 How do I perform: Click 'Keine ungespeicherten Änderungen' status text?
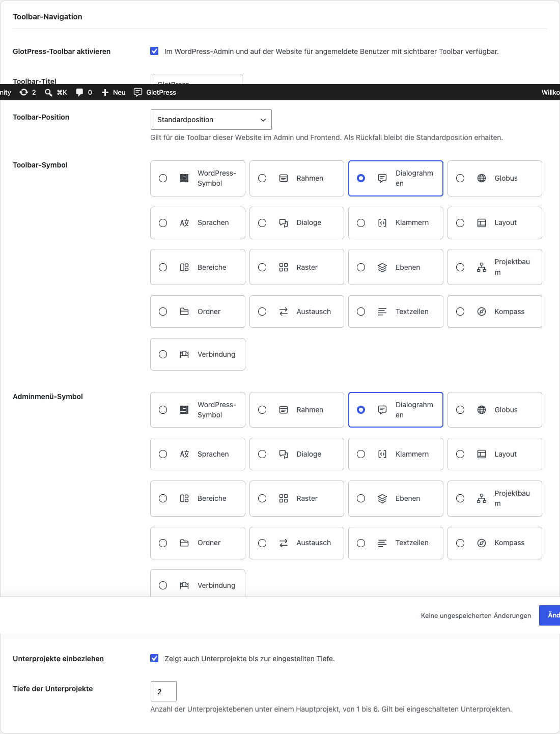(x=476, y=615)
